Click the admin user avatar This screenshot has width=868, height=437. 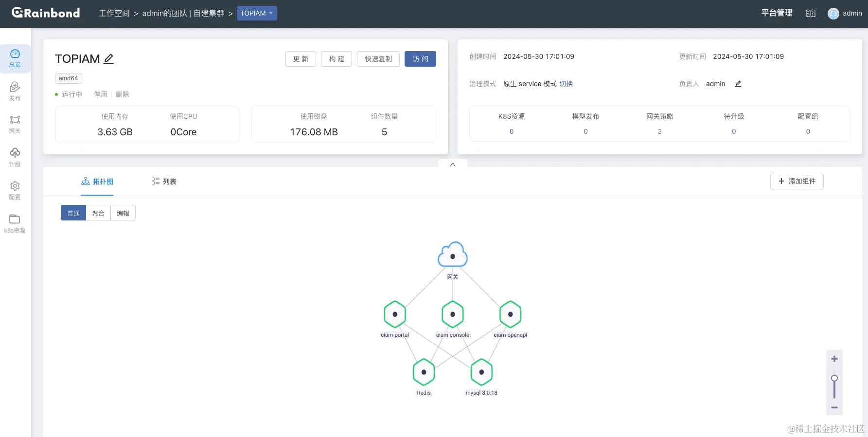833,14
